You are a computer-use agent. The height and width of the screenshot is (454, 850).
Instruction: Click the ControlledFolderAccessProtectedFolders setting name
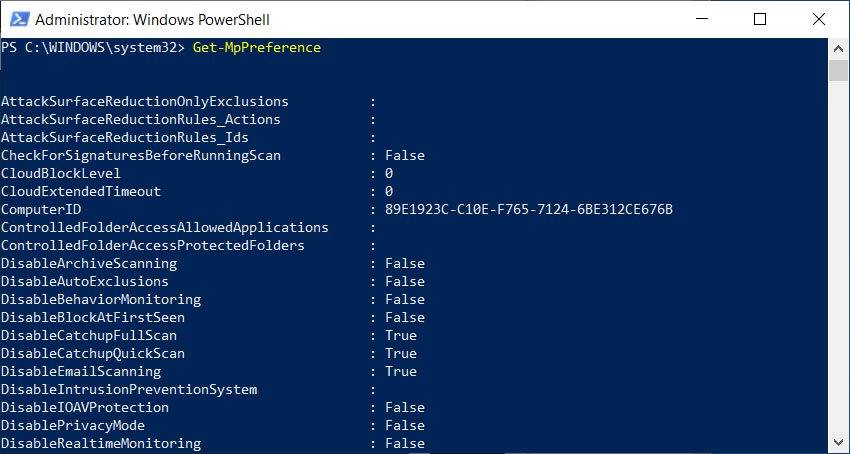[x=153, y=245]
